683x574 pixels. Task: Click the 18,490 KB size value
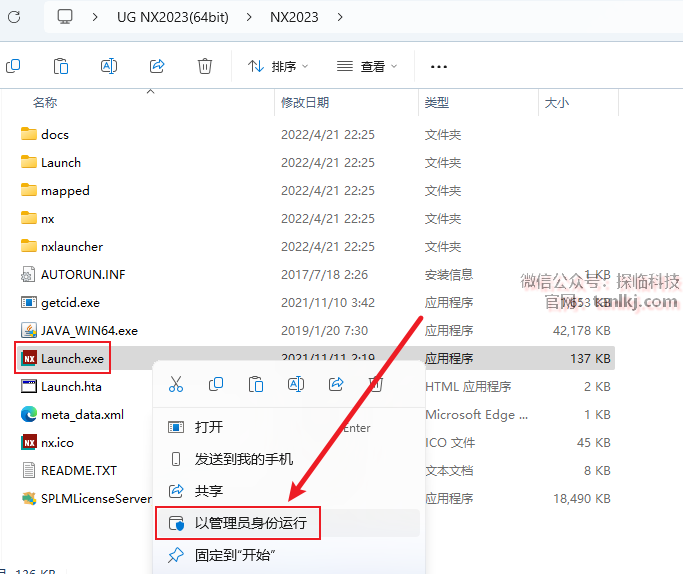click(x=582, y=498)
